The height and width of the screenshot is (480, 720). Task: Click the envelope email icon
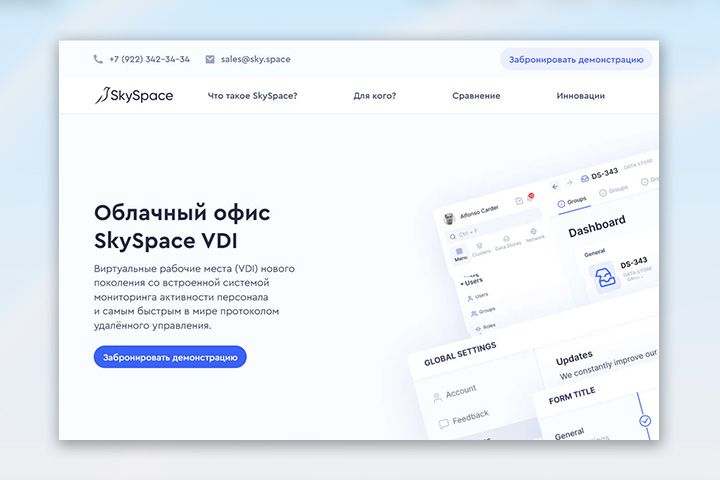[x=210, y=59]
